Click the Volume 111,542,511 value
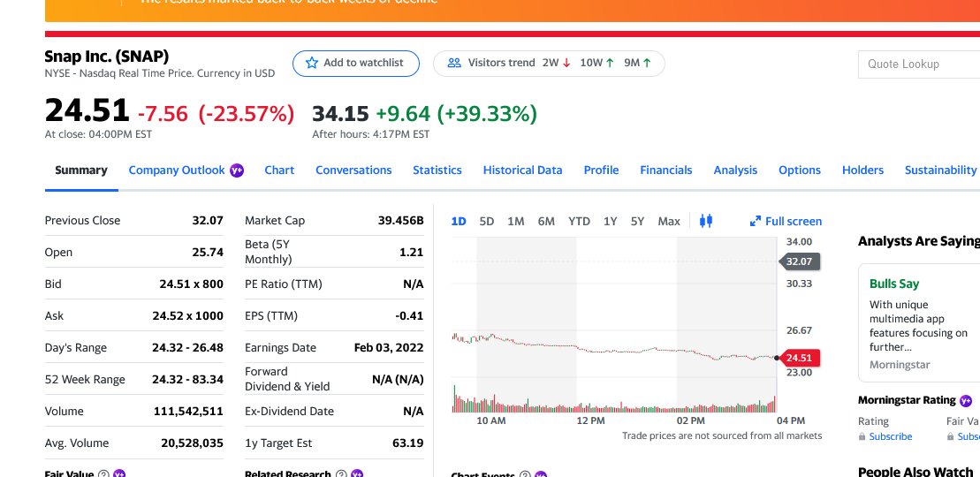980x477 pixels. click(x=188, y=412)
